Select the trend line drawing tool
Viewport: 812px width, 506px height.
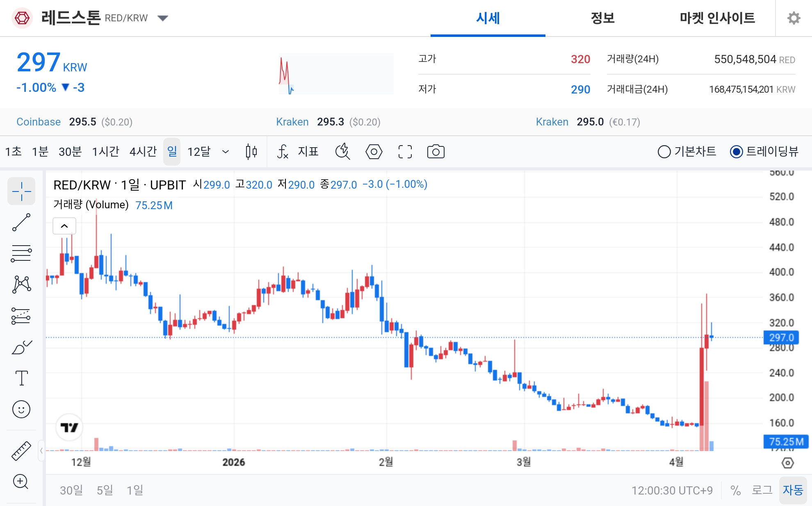click(x=21, y=222)
